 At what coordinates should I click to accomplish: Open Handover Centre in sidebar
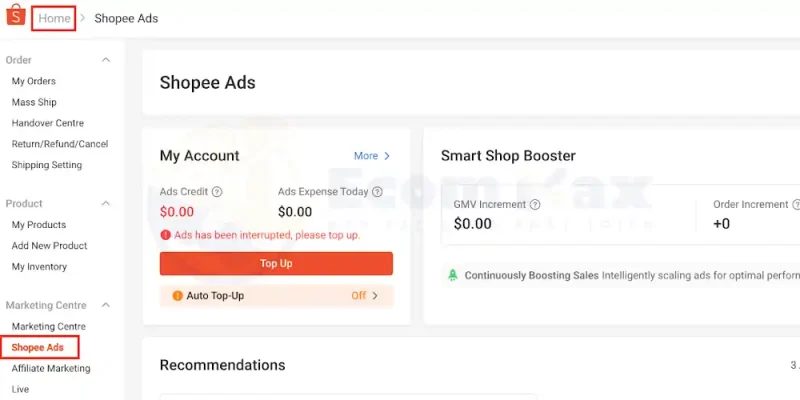[x=47, y=123]
